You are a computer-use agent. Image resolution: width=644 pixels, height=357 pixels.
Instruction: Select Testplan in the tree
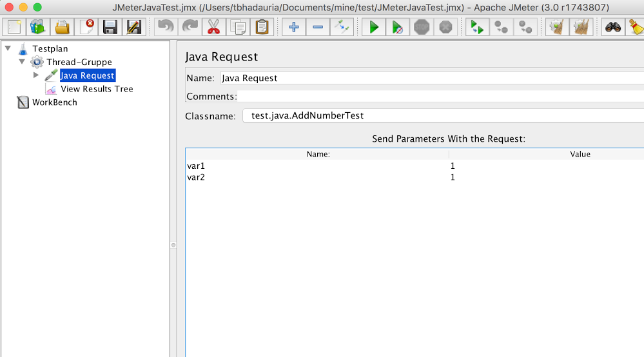[50, 48]
